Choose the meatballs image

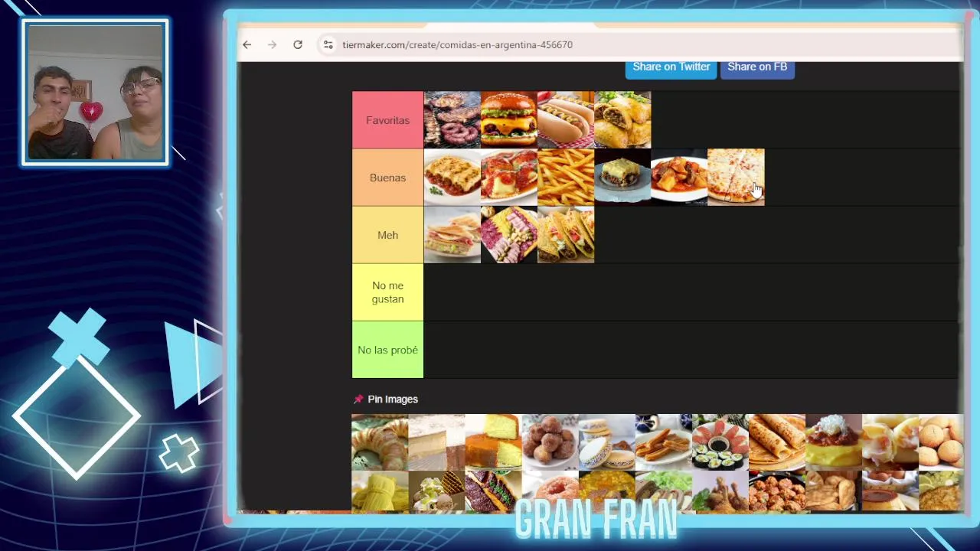(x=776, y=491)
